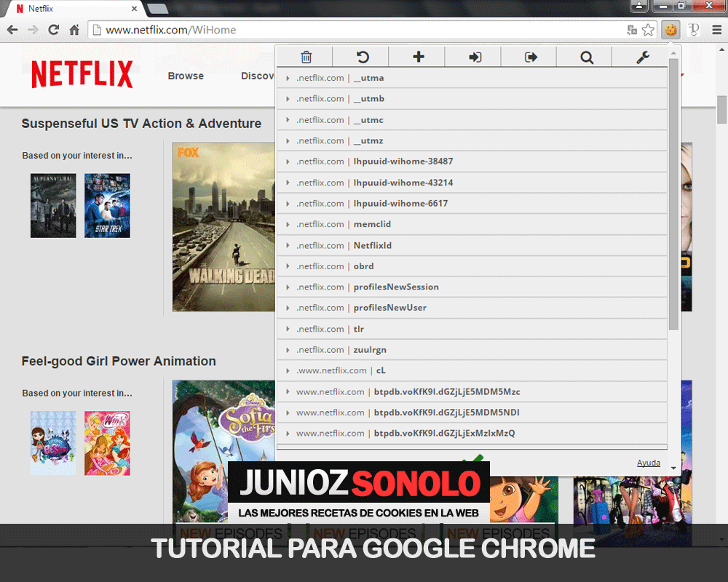Reset cookies with the circular arrow icon
The width and height of the screenshot is (728, 582).
point(362,57)
